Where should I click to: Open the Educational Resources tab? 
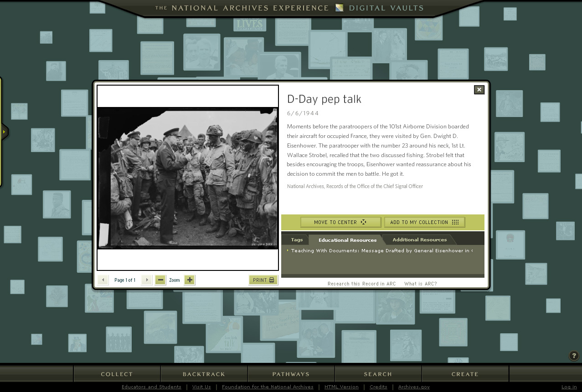[347, 240]
